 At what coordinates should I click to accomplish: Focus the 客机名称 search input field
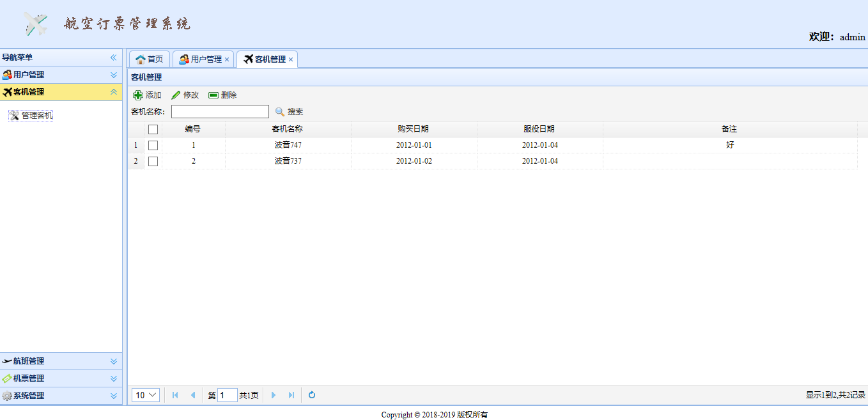pyautogui.click(x=220, y=112)
